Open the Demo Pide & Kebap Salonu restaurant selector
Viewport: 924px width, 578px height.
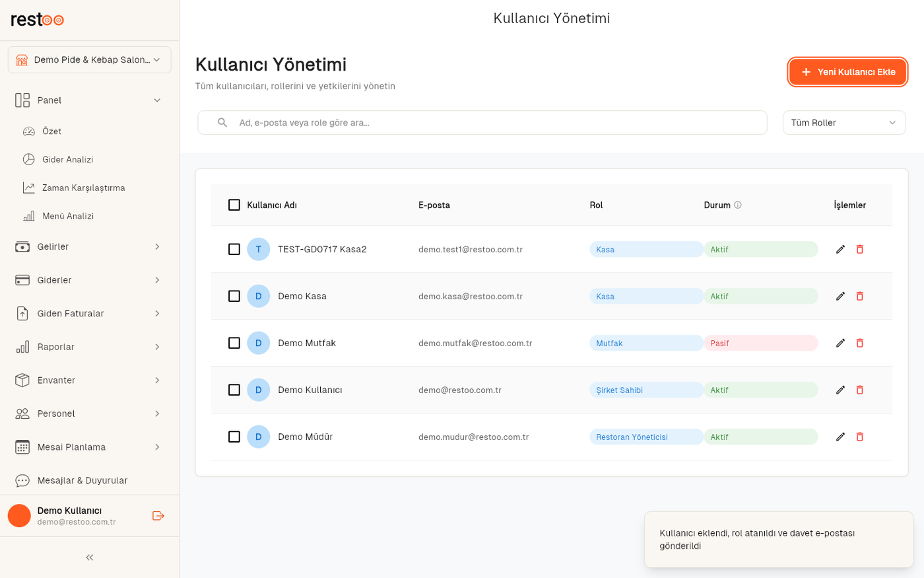(x=90, y=59)
